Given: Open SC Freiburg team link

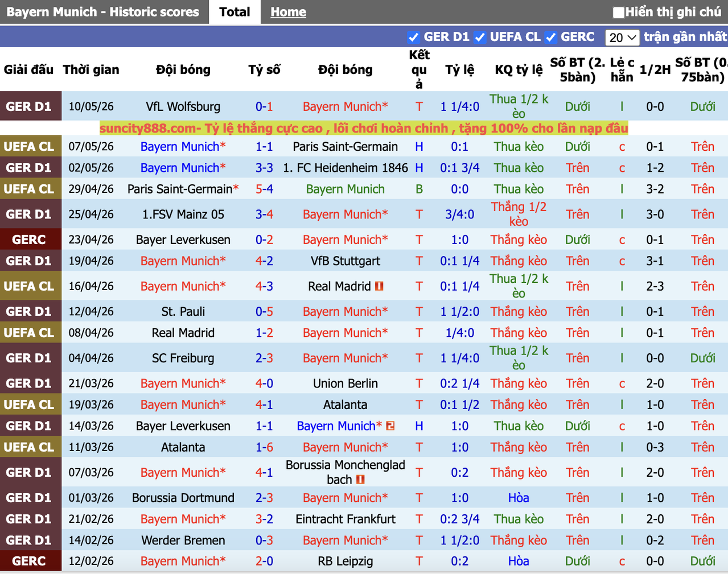Looking at the screenshot, I should coord(183,358).
